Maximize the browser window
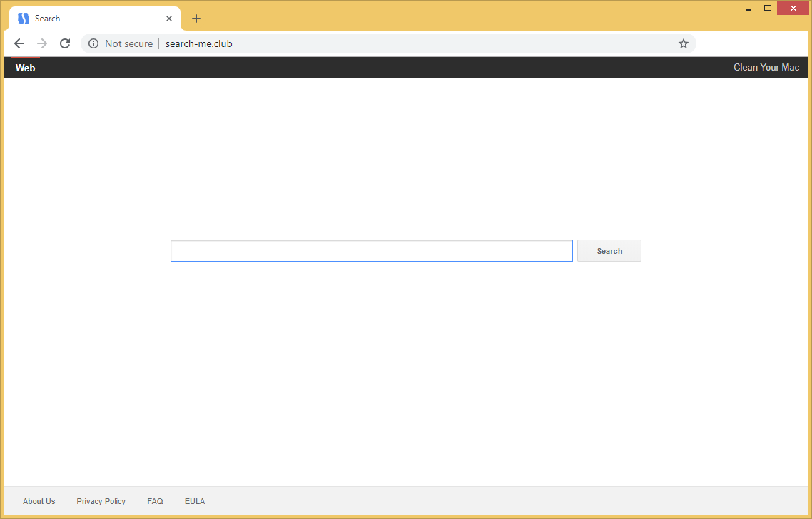The width and height of the screenshot is (812, 519). (768, 8)
